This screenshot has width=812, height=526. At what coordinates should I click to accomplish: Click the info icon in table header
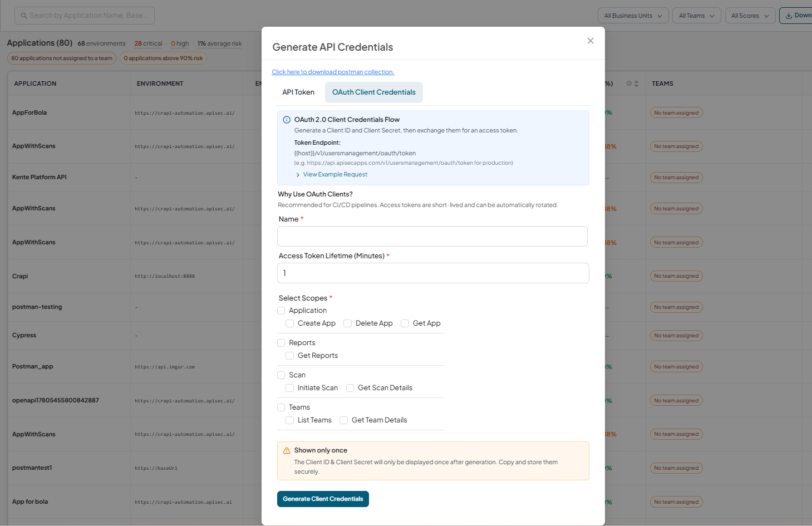629,83
